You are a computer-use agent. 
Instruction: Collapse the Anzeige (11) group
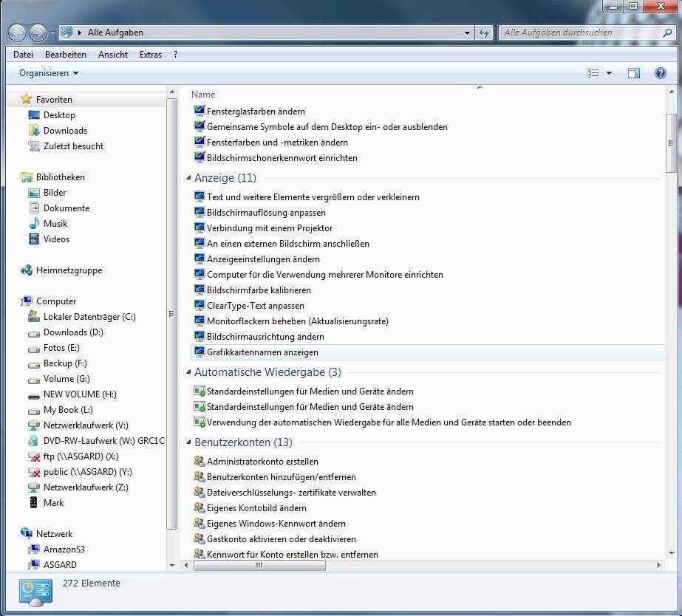225,178
